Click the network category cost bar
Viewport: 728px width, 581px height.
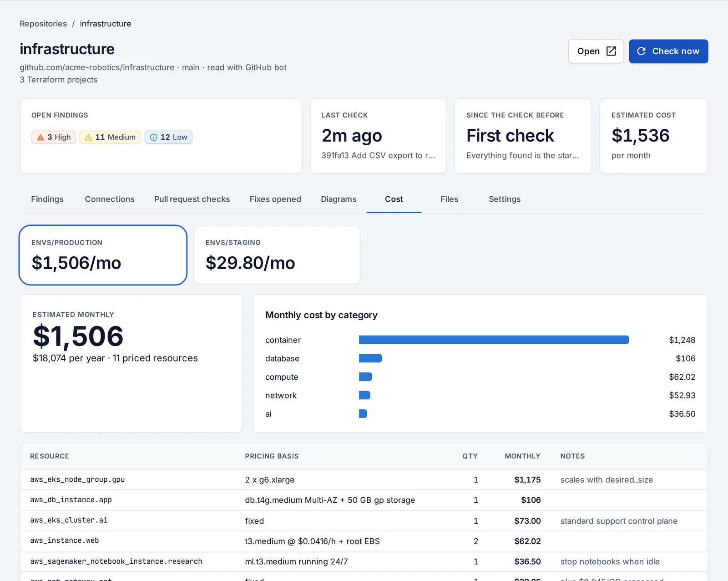[x=364, y=395]
